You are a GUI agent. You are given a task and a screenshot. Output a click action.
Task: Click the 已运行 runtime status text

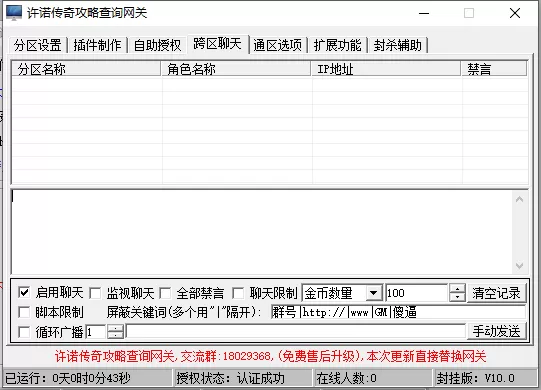click(68, 378)
